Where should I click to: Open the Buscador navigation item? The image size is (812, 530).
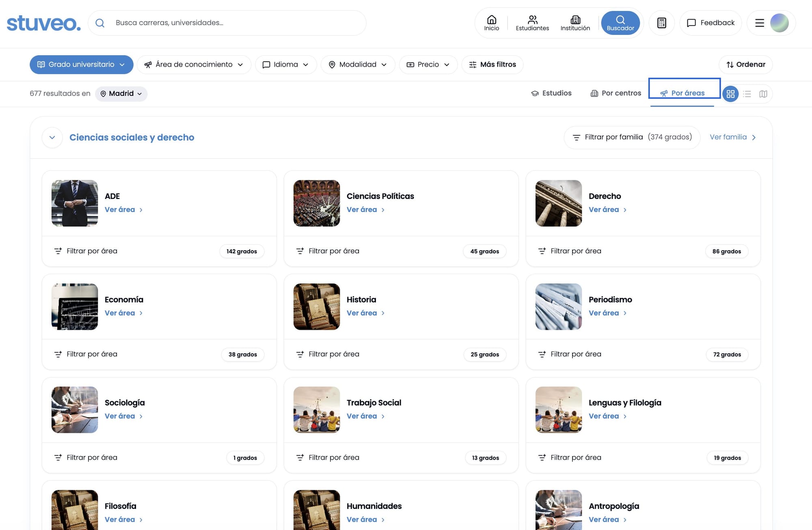pos(620,23)
